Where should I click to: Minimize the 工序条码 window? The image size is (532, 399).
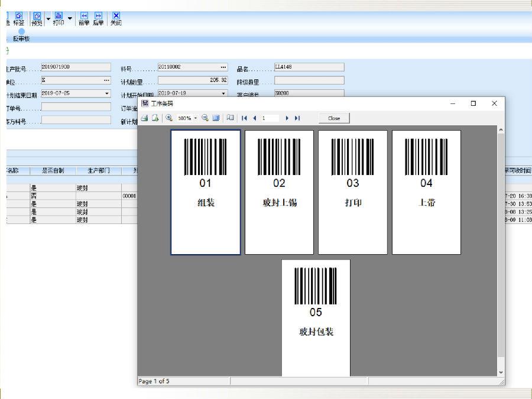tap(453, 103)
